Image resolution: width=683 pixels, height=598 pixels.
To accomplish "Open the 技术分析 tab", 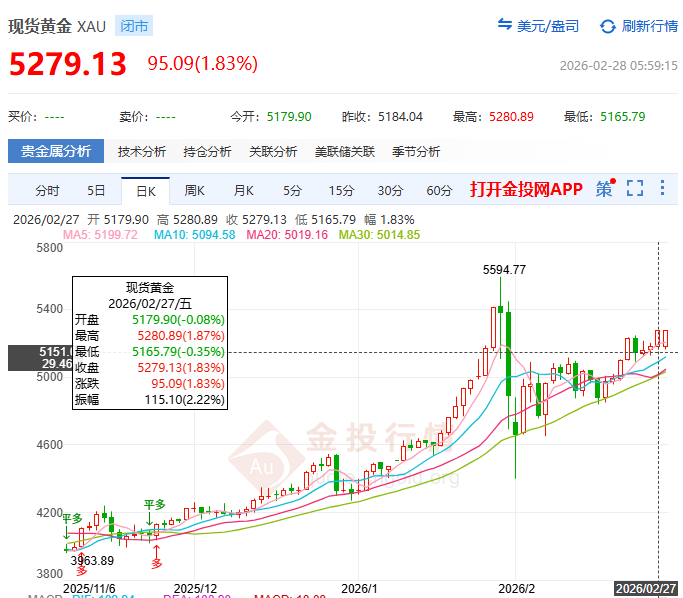I will (142, 152).
